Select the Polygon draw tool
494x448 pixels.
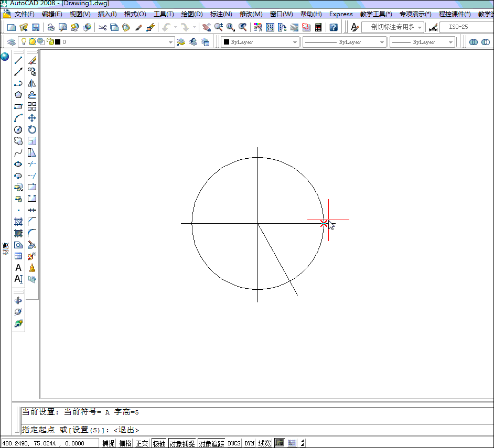tap(18, 95)
